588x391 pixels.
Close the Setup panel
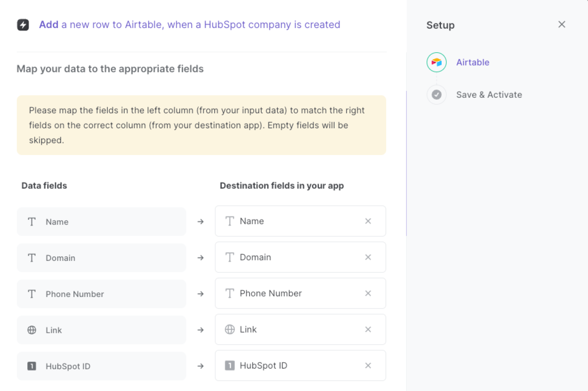[x=562, y=25]
